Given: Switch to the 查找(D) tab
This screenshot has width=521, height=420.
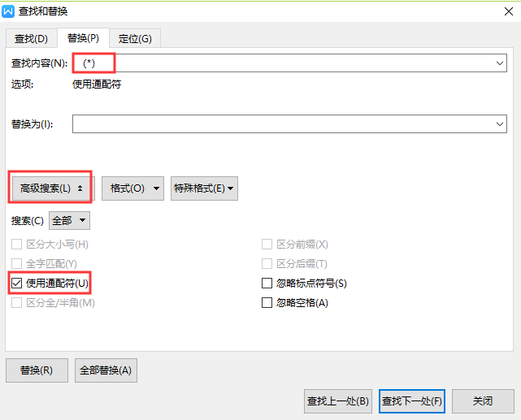Looking at the screenshot, I should [31, 39].
